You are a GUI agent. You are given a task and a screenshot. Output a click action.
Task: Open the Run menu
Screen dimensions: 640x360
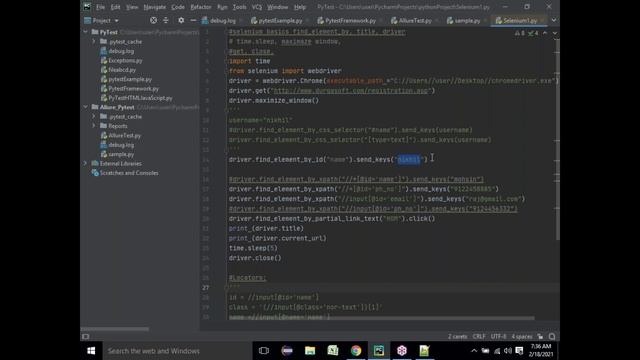222,7
